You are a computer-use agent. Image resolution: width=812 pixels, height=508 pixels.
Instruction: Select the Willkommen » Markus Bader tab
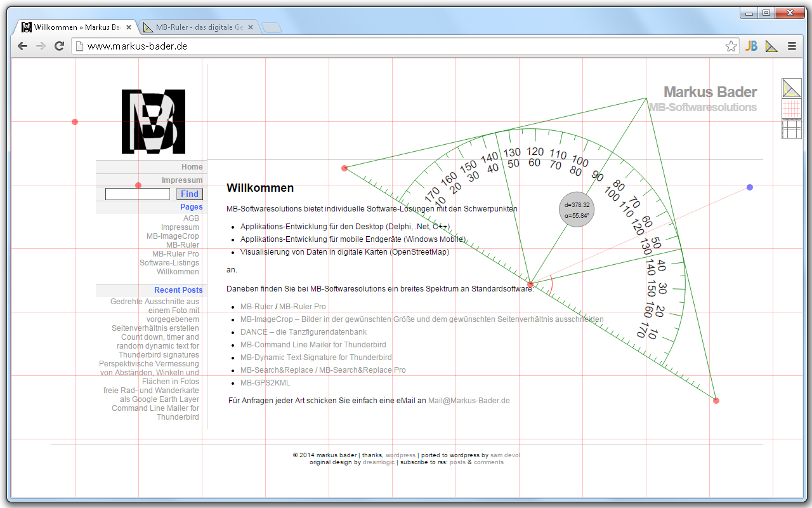click(76, 27)
